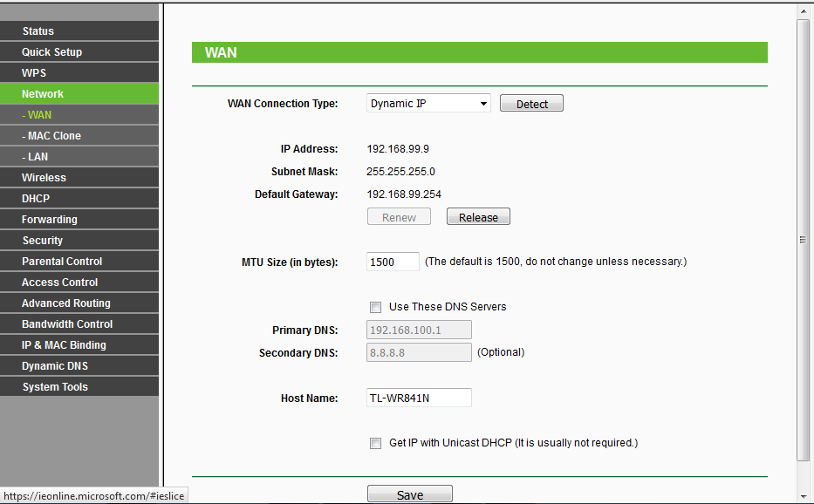Open Quick Setup in sidebar
Viewport: 814px width, 504px height.
[x=79, y=52]
